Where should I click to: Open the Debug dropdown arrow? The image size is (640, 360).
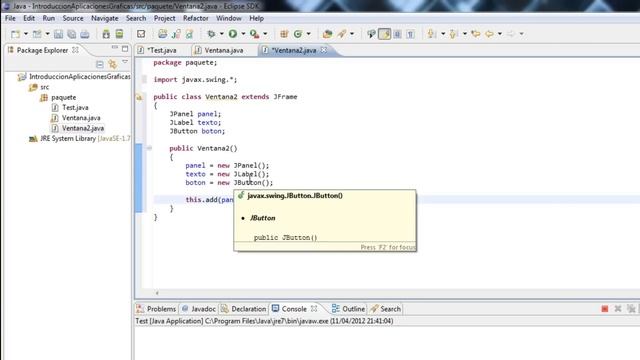pyautogui.click(x=222, y=34)
